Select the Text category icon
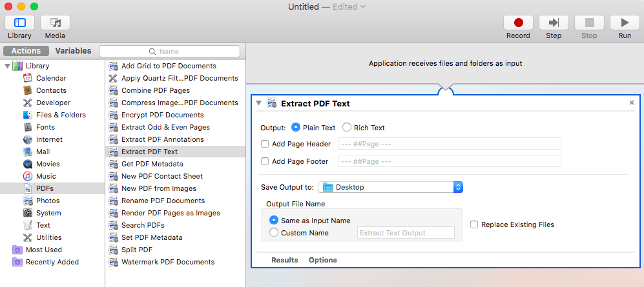Image resolution: width=644 pixels, height=287 pixels. pyautogui.click(x=28, y=225)
